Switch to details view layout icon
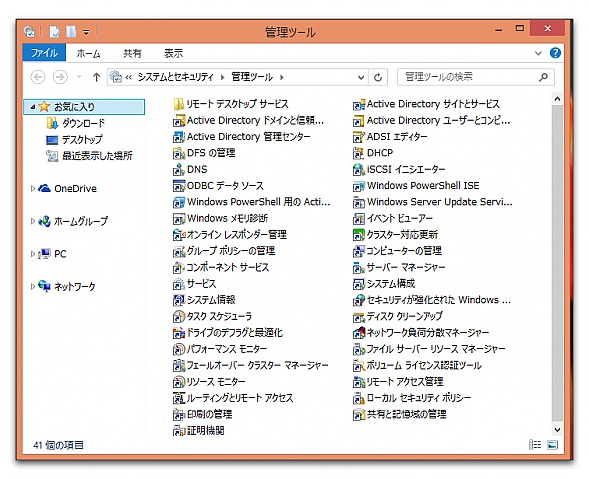The height and width of the screenshot is (479, 589). point(535,445)
